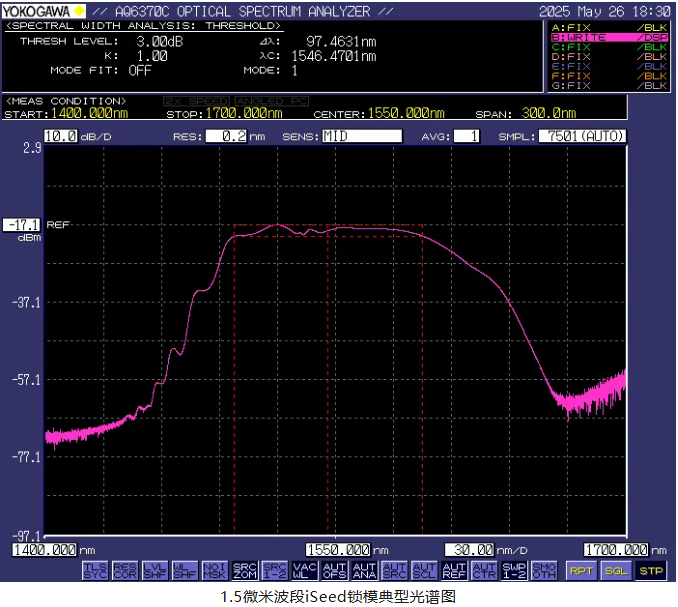The width and height of the screenshot is (678, 607).
Task: Click the SRC ZOM indicator icon
Action: click(x=245, y=570)
